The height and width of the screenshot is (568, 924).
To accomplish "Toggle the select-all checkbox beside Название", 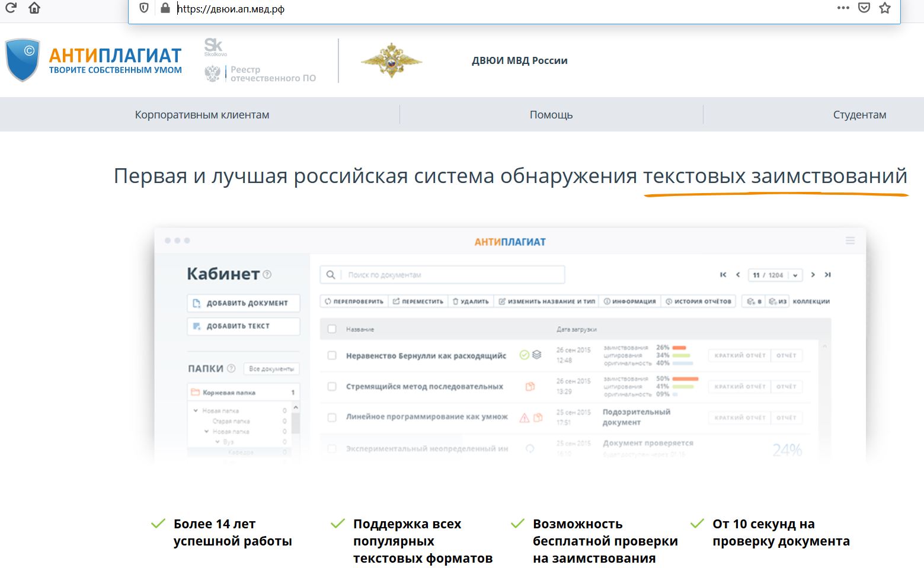I will [x=332, y=329].
